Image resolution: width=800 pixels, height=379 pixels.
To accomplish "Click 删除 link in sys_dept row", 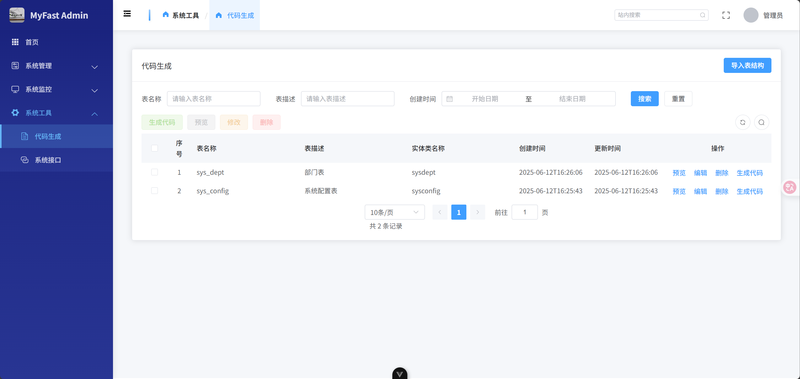I will coord(722,173).
